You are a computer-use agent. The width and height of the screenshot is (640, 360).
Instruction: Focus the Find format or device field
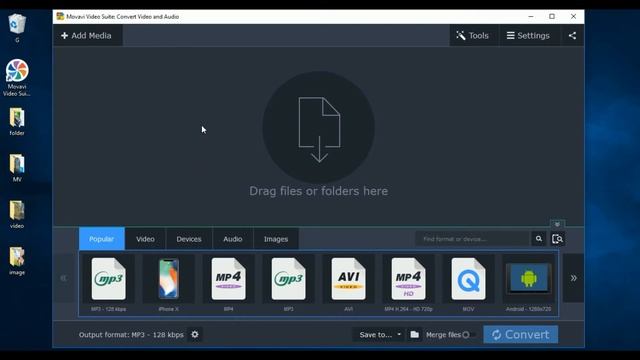(473, 239)
